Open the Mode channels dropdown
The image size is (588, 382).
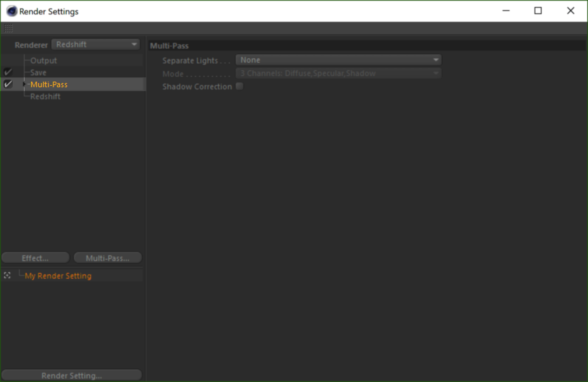point(338,73)
